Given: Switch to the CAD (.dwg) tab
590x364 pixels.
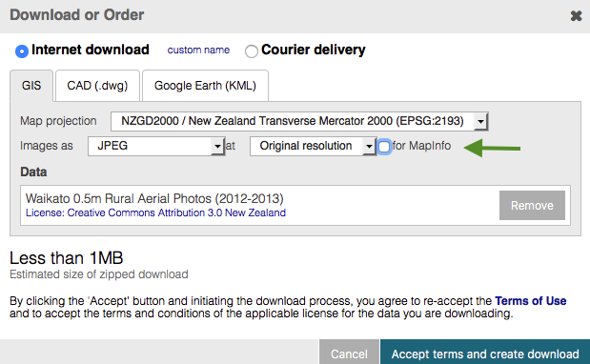Looking at the screenshot, I should point(97,86).
